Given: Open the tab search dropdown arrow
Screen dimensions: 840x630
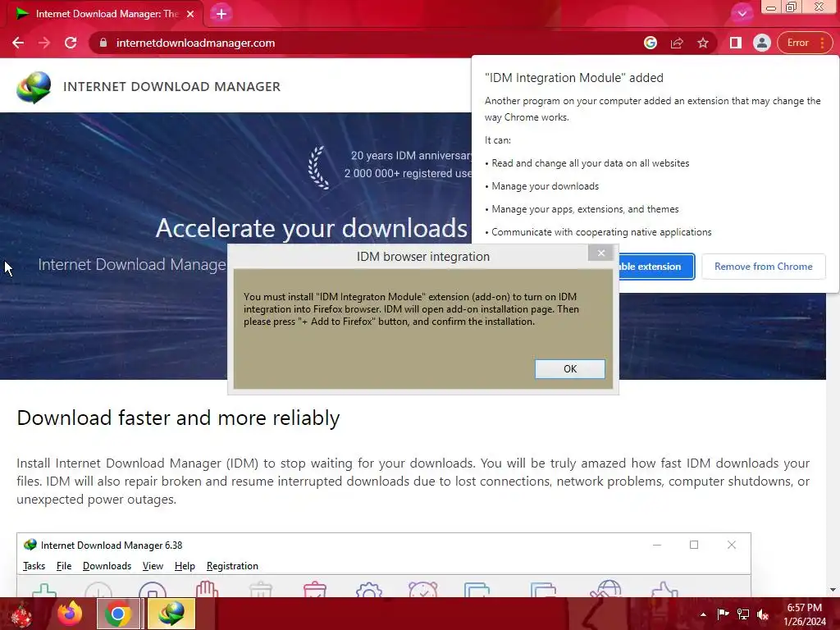Looking at the screenshot, I should 742,13.
